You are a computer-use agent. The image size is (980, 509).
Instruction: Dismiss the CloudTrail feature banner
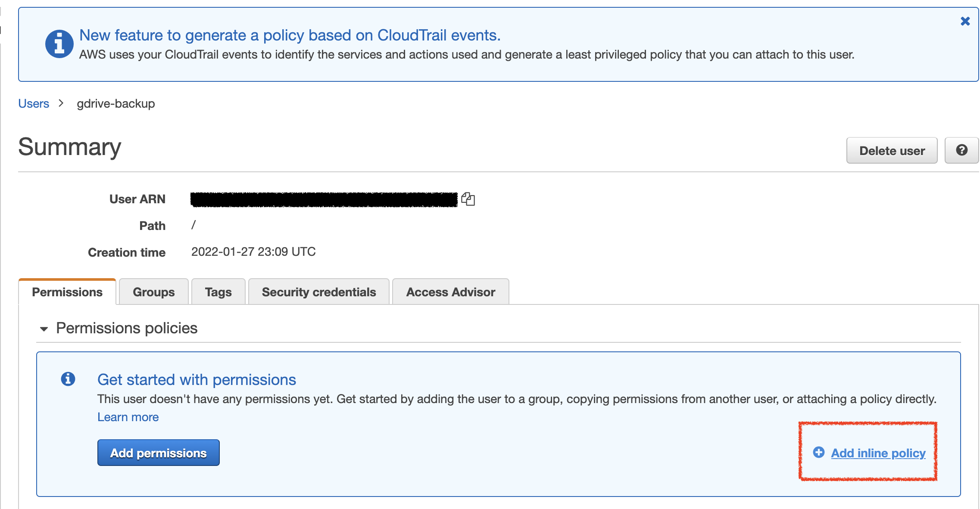965,21
